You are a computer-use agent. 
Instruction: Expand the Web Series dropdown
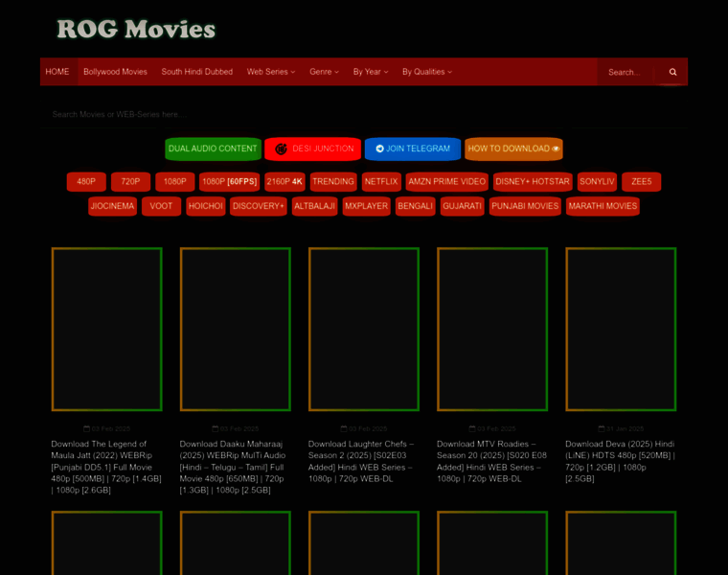click(271, 72)
